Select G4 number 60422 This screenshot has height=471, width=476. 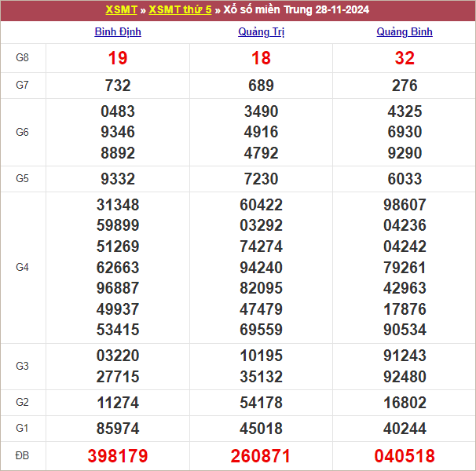point(261,205)
